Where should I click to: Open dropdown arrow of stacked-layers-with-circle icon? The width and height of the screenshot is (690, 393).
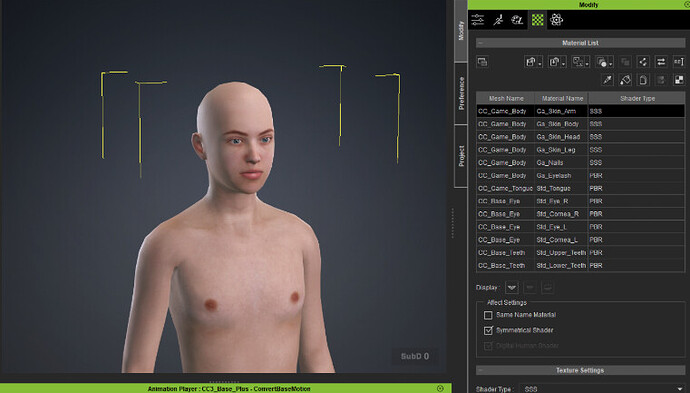coord(611,64)
